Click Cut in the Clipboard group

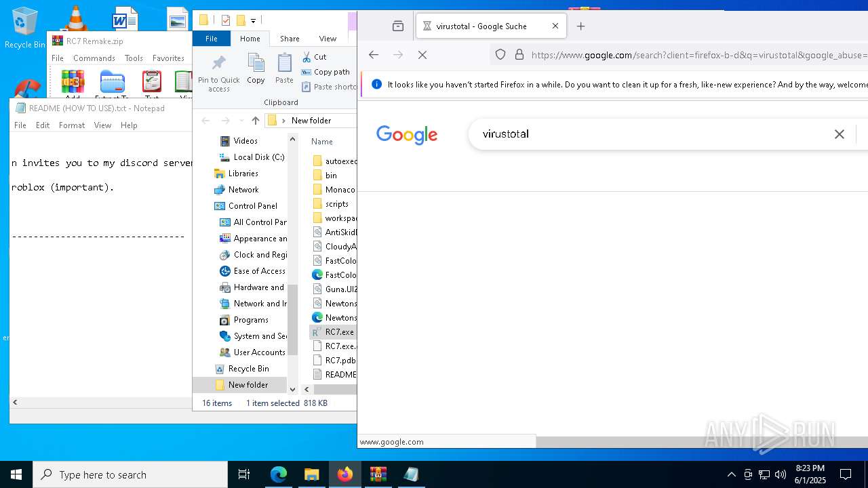click(x=314, y=57)
